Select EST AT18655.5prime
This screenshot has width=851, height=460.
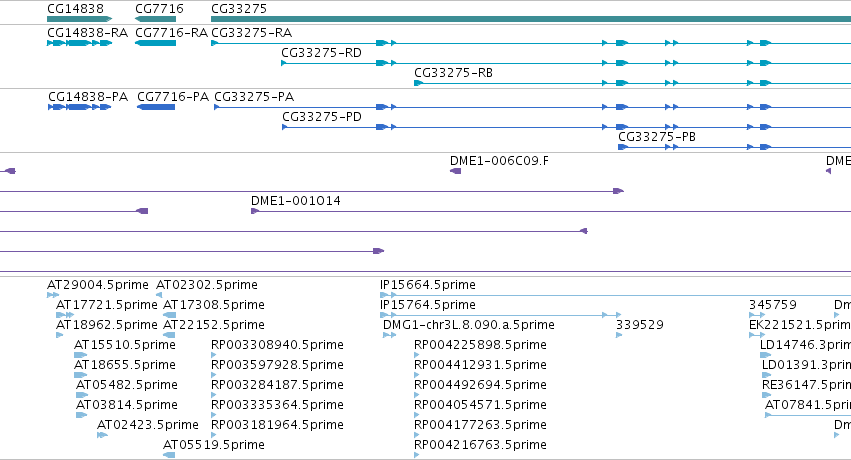pos(125,365)
